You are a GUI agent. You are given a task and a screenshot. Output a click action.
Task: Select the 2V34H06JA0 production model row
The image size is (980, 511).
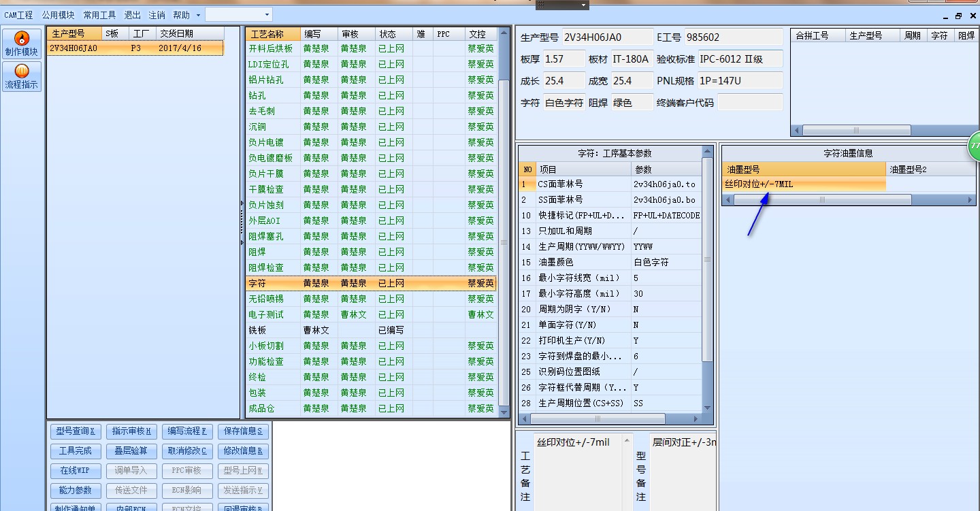click(135, 48)
